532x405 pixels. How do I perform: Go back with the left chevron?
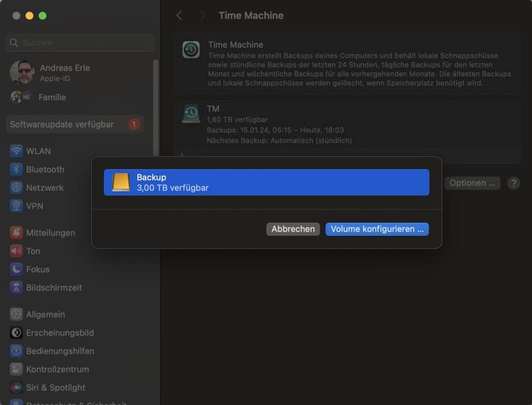179,15
